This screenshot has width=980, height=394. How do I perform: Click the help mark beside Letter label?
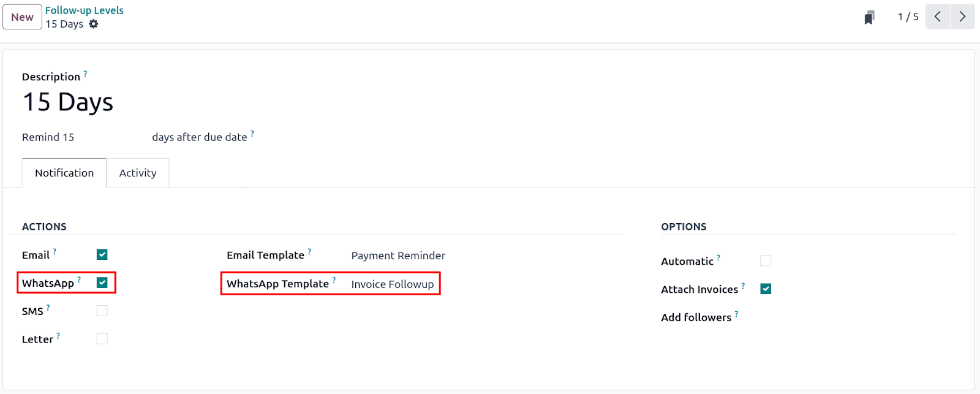pos(58,336)
